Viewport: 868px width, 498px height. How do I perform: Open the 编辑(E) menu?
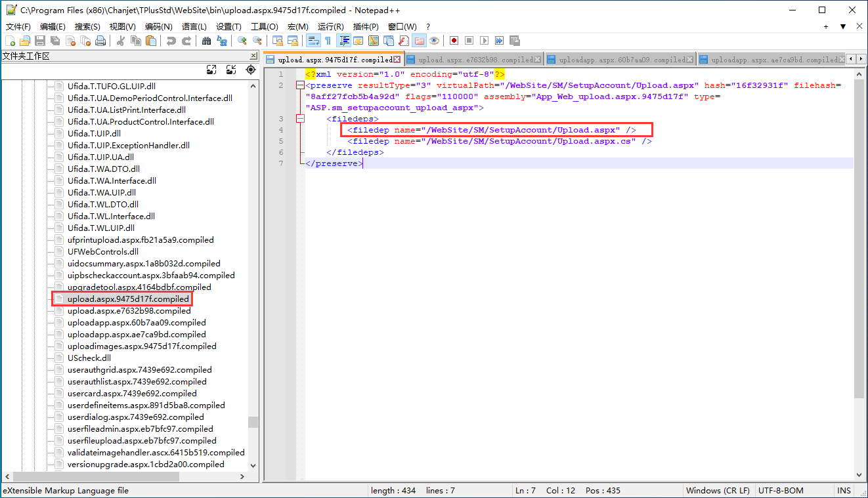[53, 27]
